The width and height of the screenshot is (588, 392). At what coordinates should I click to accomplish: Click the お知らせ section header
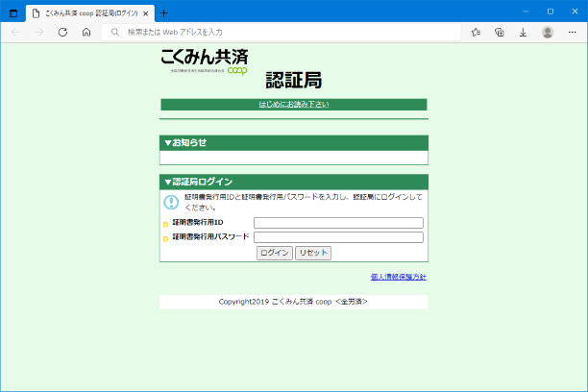[x=294, y=143]
